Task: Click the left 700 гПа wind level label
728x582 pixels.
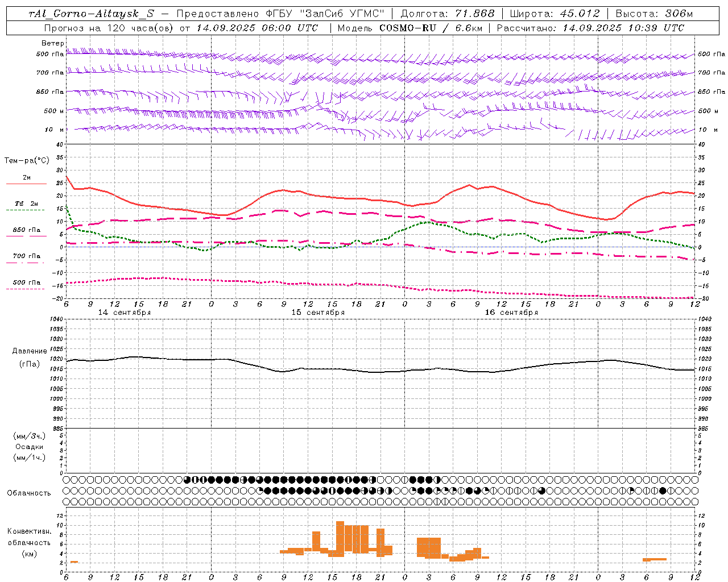Action: click(50, 73)
